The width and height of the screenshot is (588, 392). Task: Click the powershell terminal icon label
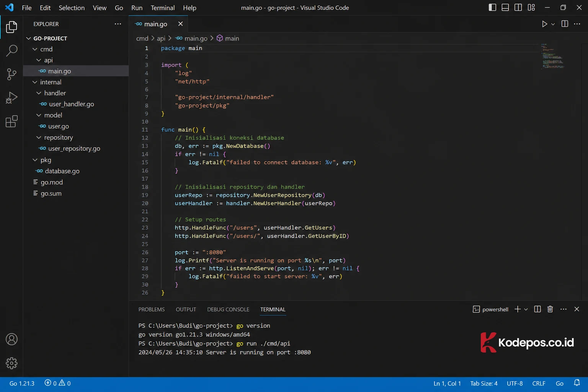click(x=491, y=309)
